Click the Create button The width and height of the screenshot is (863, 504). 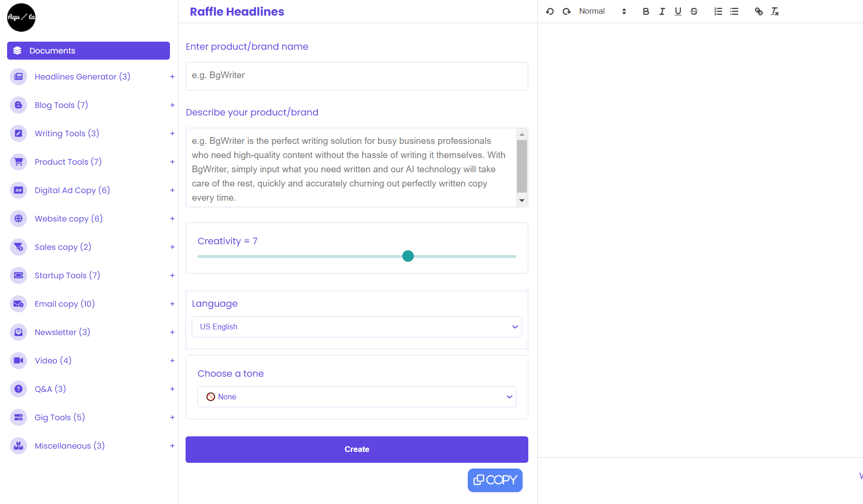click(357, 450)
